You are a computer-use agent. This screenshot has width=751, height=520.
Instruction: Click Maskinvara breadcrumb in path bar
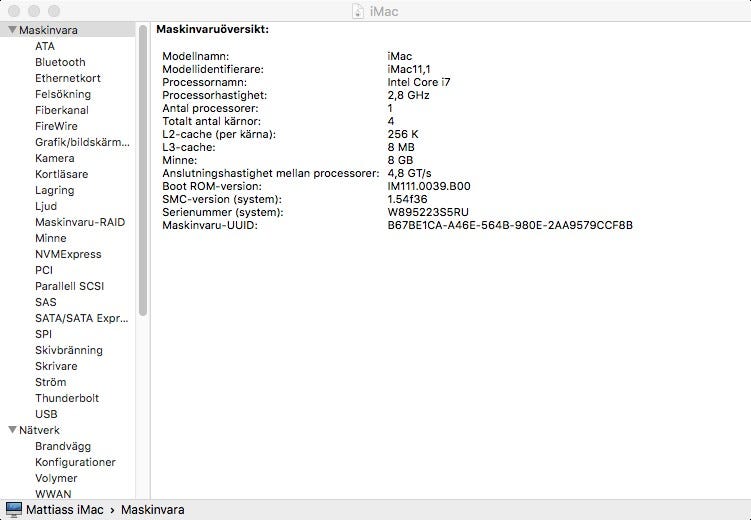pos(152,510)
